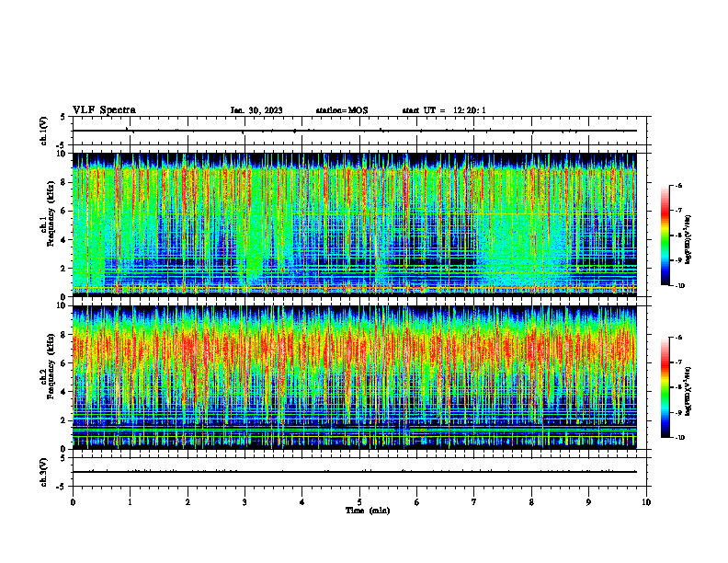This screenshot has width=728, height=563.
Task: Click the 'start UT = 12:20: 1' text
Action: click(x=444, y=110)
